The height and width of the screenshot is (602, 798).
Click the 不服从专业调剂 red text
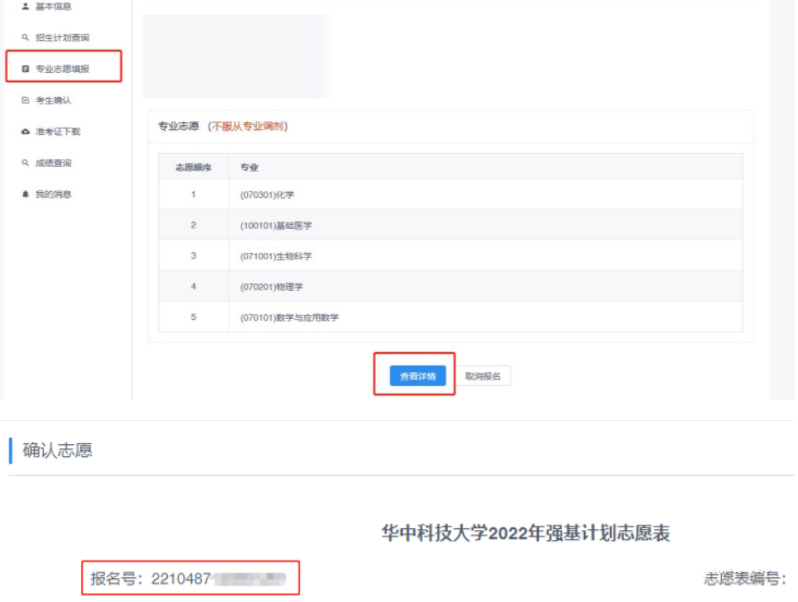click(x=247, y=126)
